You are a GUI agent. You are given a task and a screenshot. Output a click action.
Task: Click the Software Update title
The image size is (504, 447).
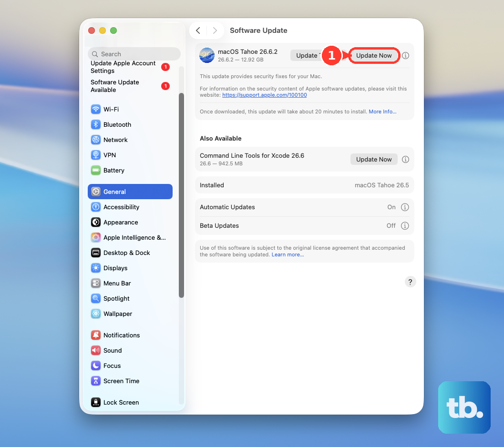pyautogui.click(x=258, y=30)
